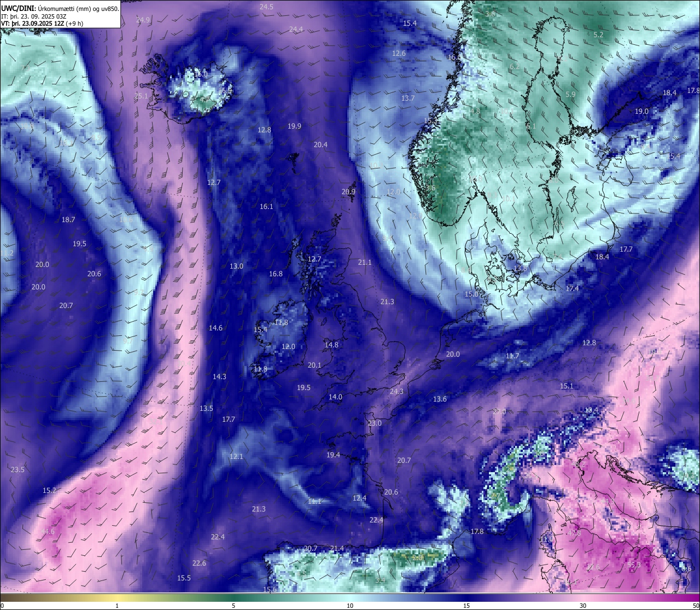Click the value 14.8 over Britain
Viewport: 700px width, 610px height.
click(x=331, y=345)
